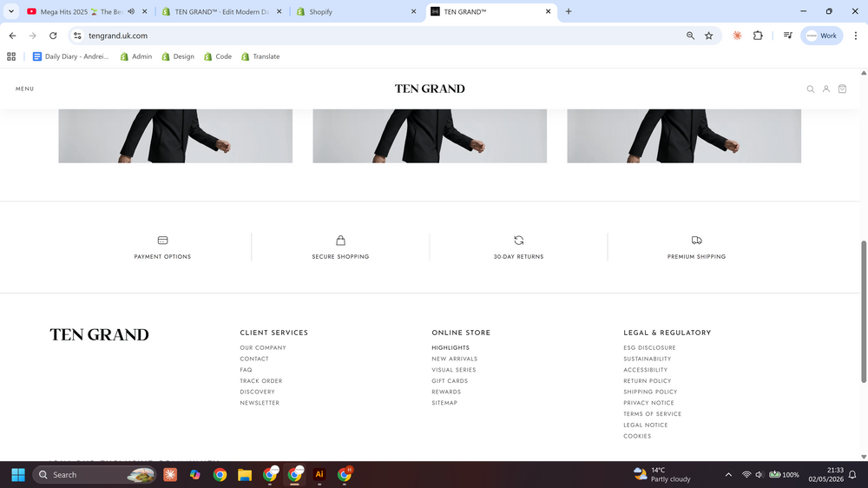Viewport: 868px width, 488px height.
Task: Open Copilot icon on taskbar
Action: click(x=194, y=475)
